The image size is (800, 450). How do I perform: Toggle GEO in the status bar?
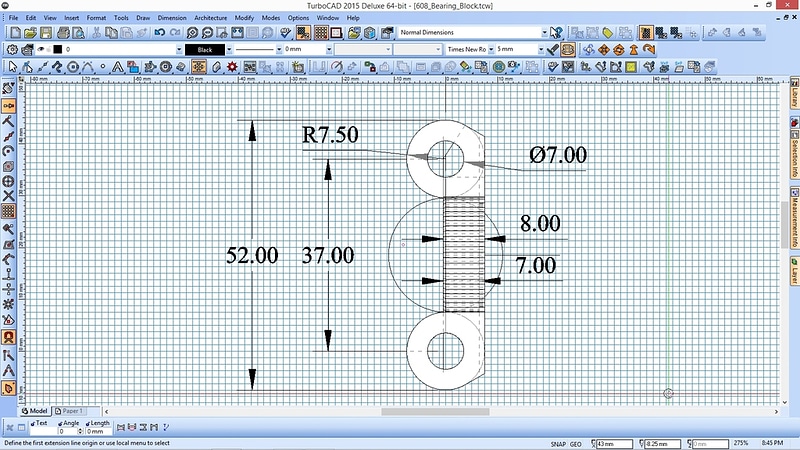pos(576,444)
